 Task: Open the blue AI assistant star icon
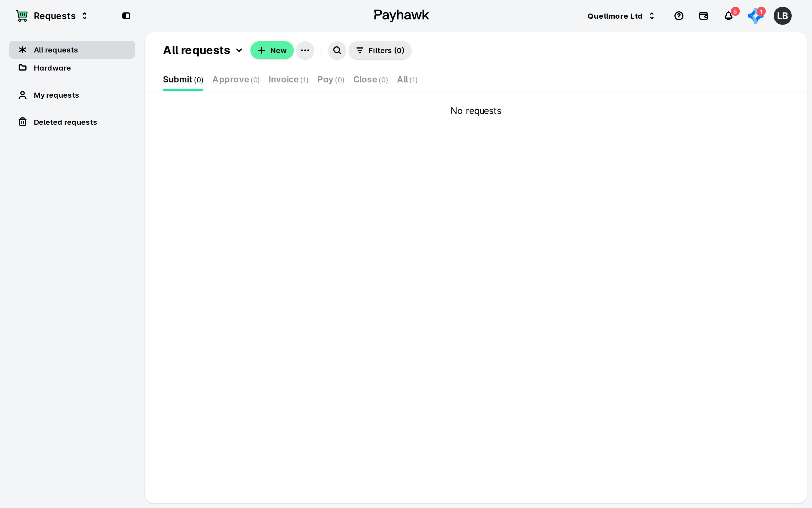[755, 16]
